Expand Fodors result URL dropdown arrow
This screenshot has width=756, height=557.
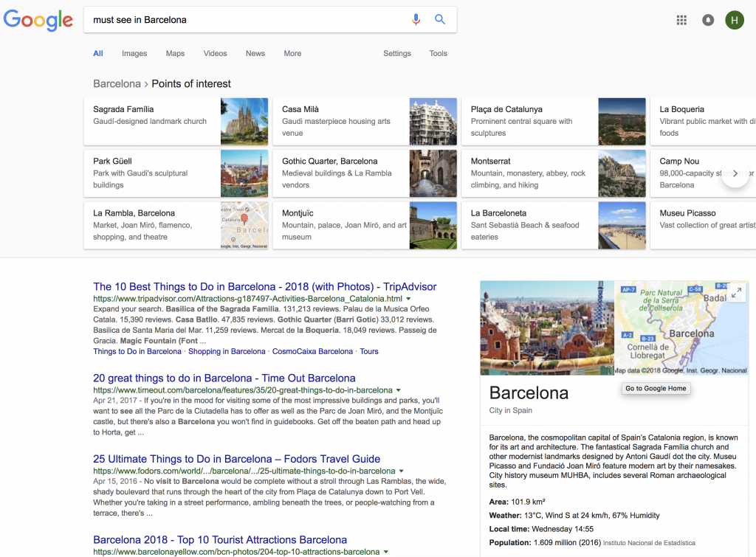click(402, 471)
